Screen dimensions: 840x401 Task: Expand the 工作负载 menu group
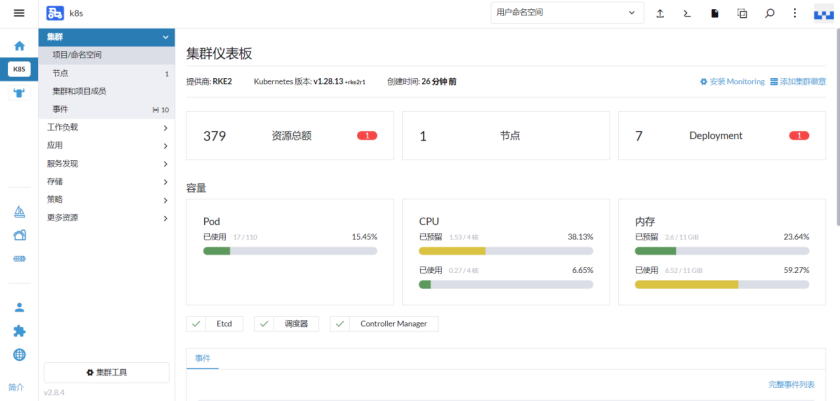pyautogui.click(x=107, y=127)
